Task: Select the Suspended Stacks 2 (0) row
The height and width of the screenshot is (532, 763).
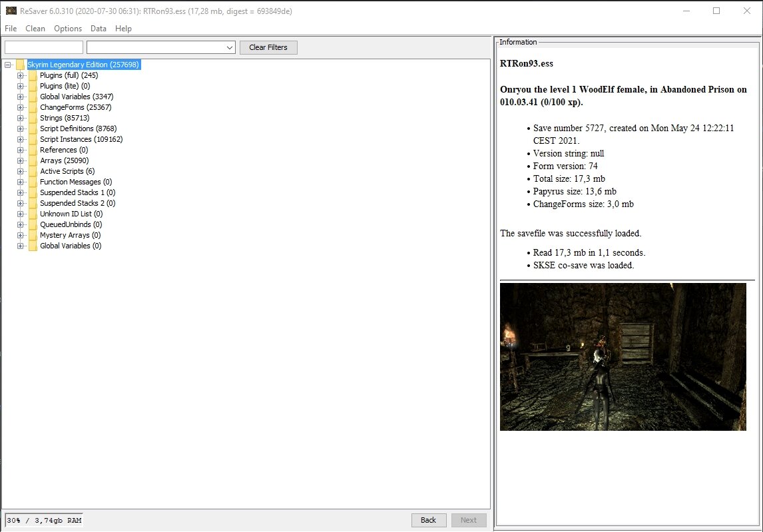Action: [x=78, y=204]
